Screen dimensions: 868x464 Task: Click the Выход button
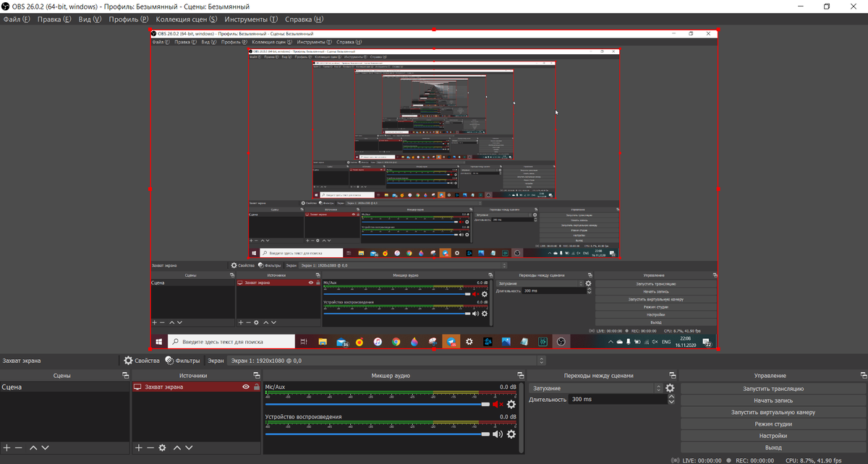[773, 447]
